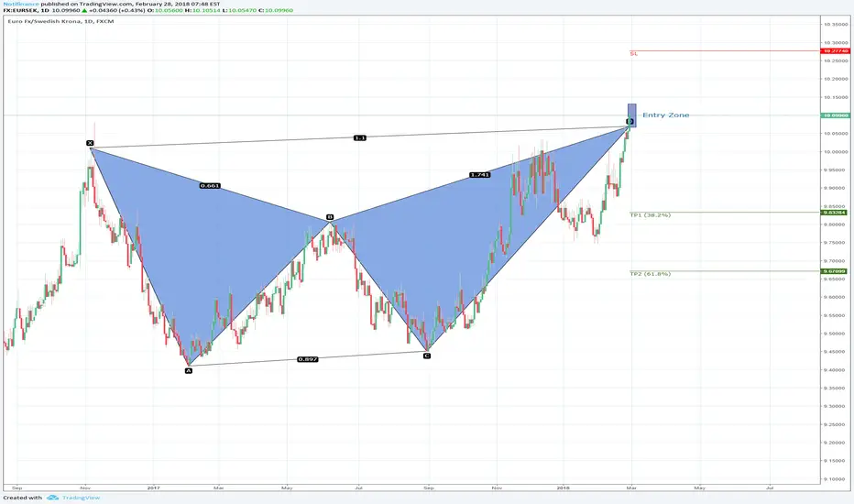
Task: Click the red 10.27740 price tag
Action: click(x=836, y=50)
